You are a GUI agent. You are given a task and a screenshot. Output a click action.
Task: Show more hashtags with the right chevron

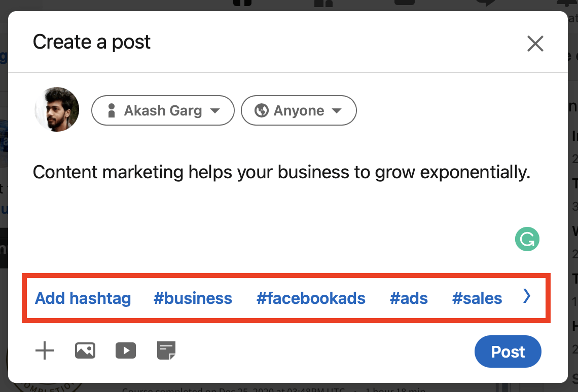pyautogui.click(x=527, y=296)
